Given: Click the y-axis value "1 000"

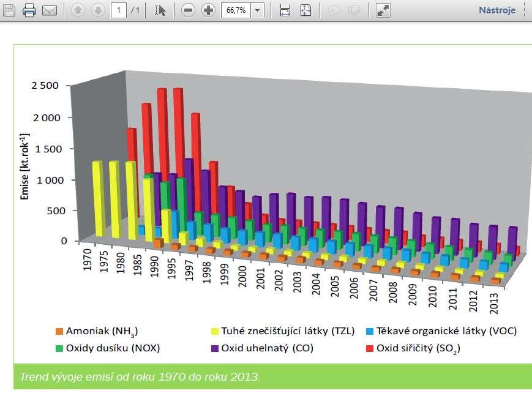Looking at the screenshot, I should (x=50, y=180).
